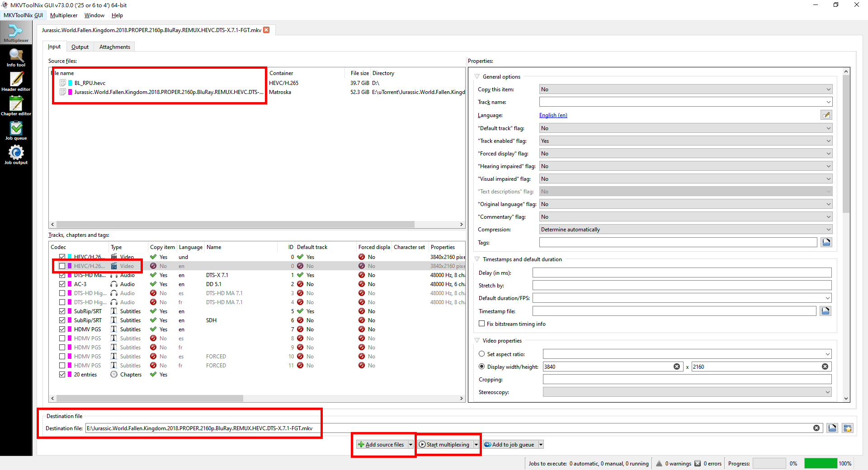Open the Default track flag dropdown
868x470 pixels.
coord(685,128)
